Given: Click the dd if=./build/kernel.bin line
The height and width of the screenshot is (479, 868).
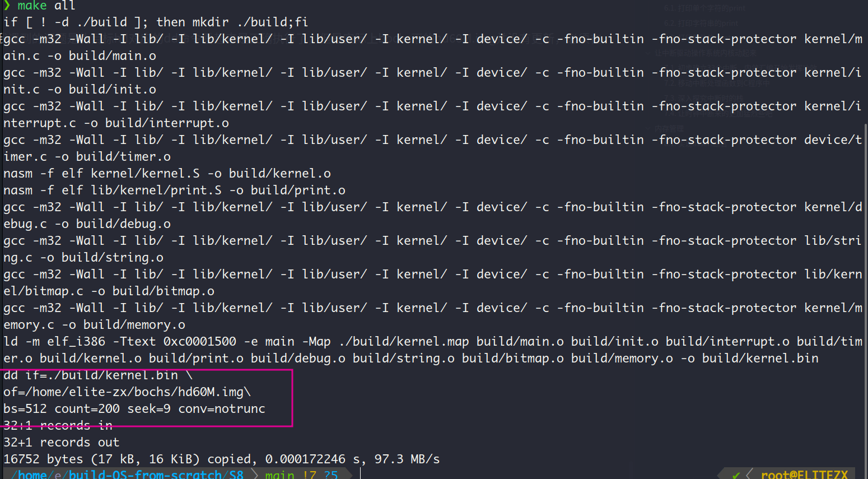Looking at the screenshot, I should click(x=98, y=375).
